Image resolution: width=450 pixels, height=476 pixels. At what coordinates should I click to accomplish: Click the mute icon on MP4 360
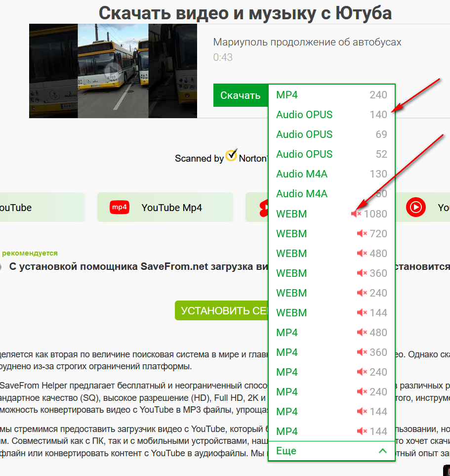pyautogui.click(x=362, y=352)
